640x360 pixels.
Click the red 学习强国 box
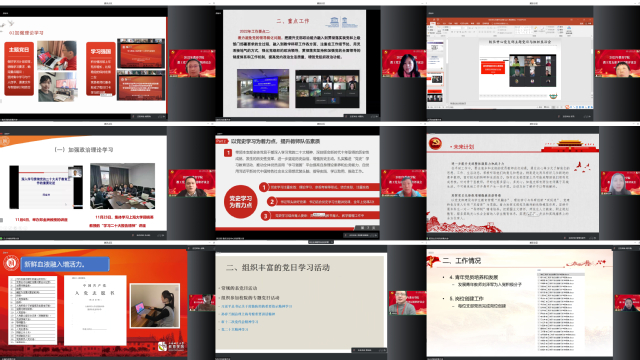coord(101,69)
